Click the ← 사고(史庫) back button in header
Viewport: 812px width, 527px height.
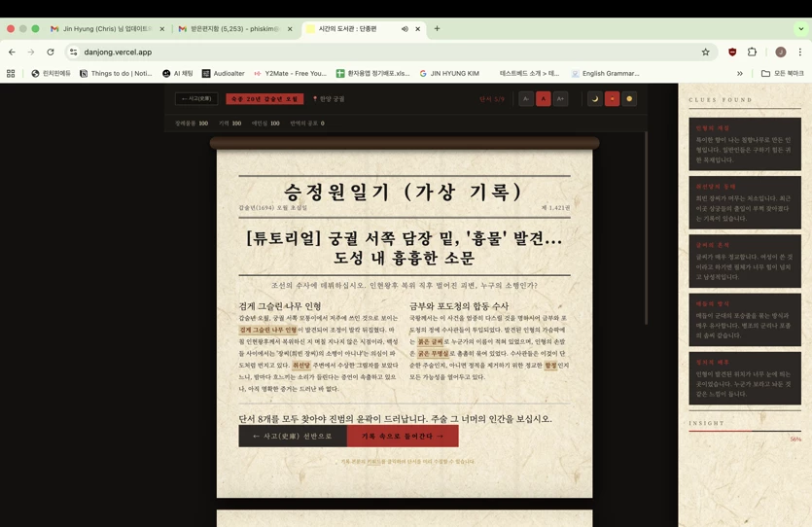(196, 99)
